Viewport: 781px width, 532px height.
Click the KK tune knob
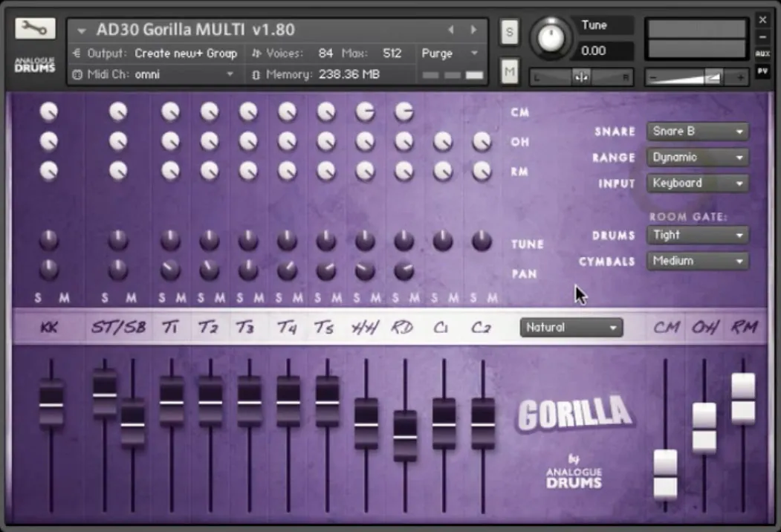point(49,240)
